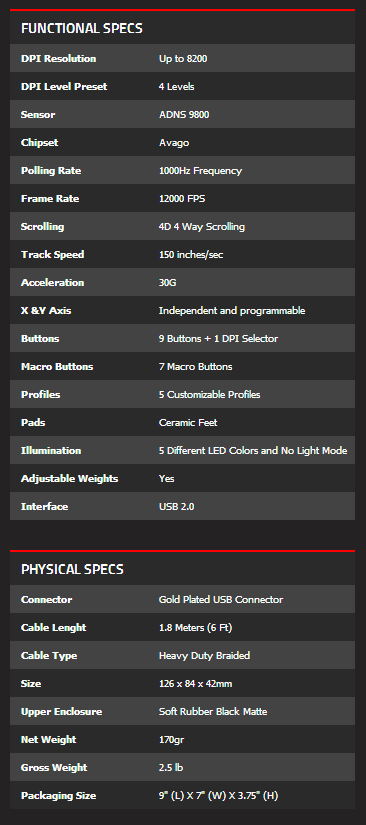366x825 pixels.
Task: Click the FUNCTIONAL SPECS heading
Action: tap(82, 28)
